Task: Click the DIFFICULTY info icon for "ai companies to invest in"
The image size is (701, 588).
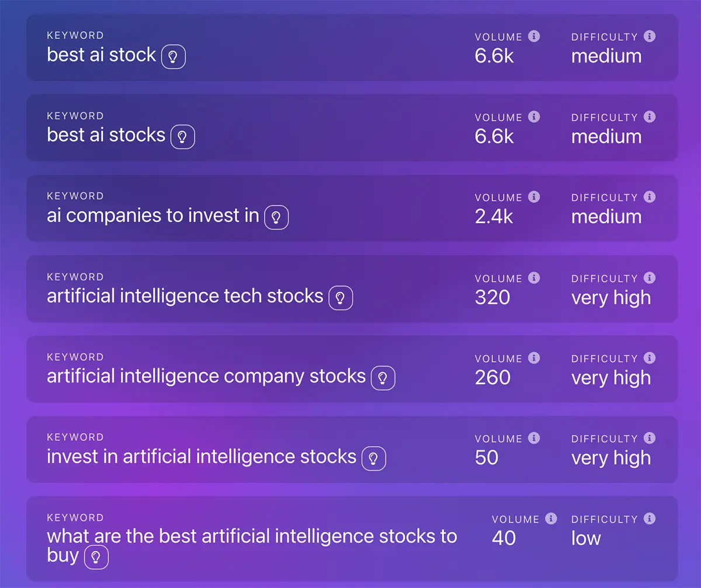Action: [x=650, y=197]
